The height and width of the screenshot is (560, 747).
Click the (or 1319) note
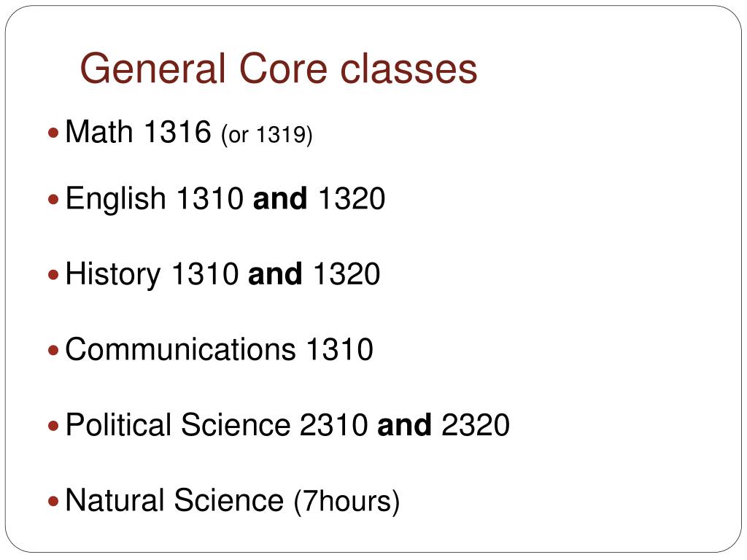pyautogui.click(x=267, y=135)
